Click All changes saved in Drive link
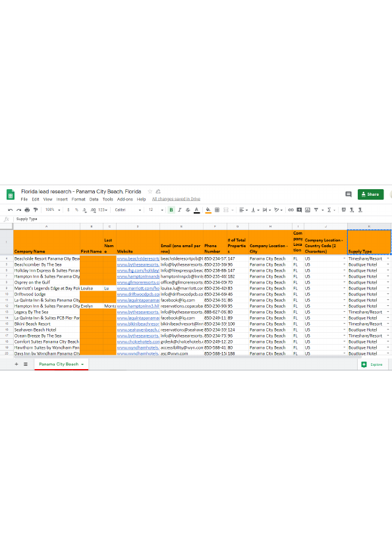The image size is (392, 555). pyautogui.click(x=176, y=199)
